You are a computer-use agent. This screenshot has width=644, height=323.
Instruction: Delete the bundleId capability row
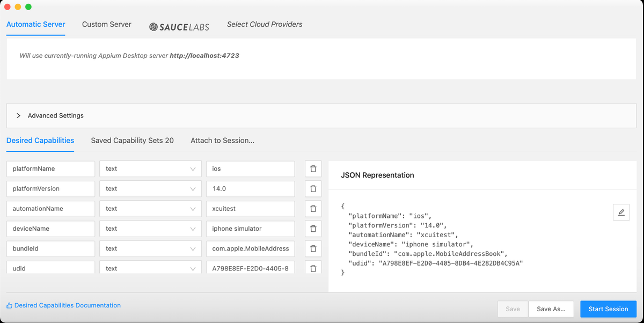point(313,248)
